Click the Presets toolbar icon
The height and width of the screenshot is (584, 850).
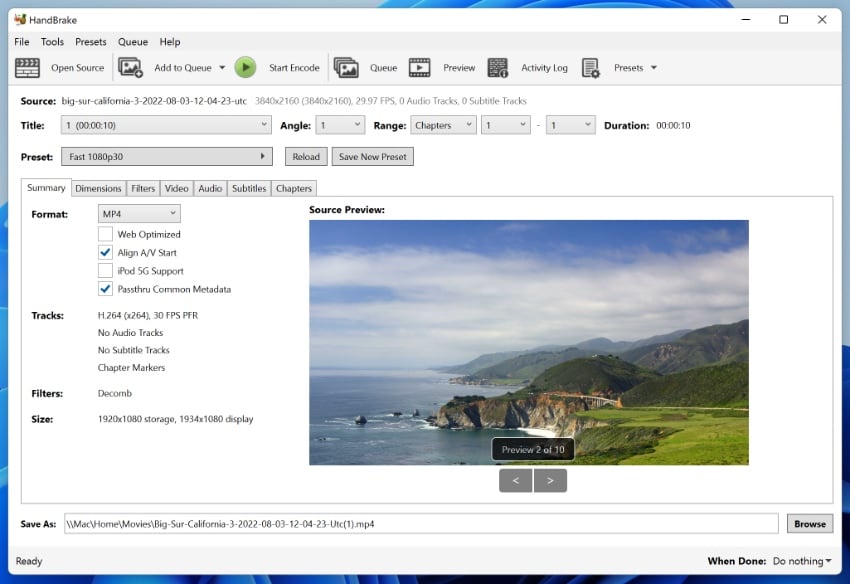(x=591, y=68)
